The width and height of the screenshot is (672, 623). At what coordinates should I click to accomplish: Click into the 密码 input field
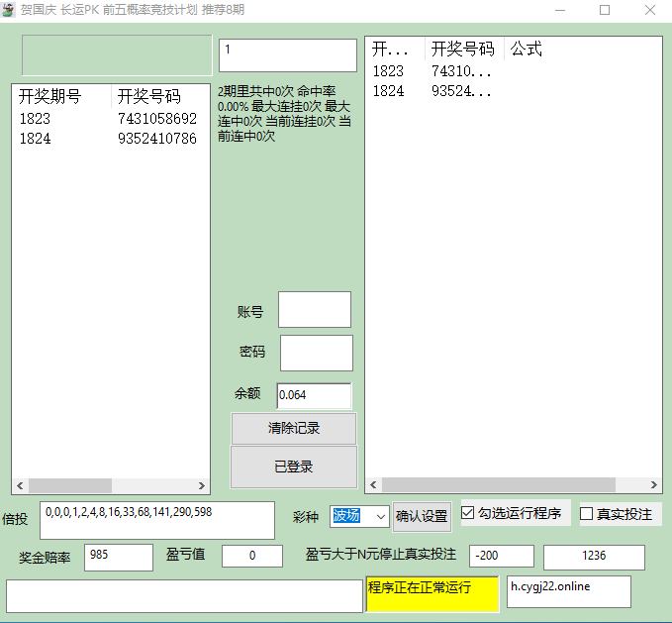[x=317, y=354]
